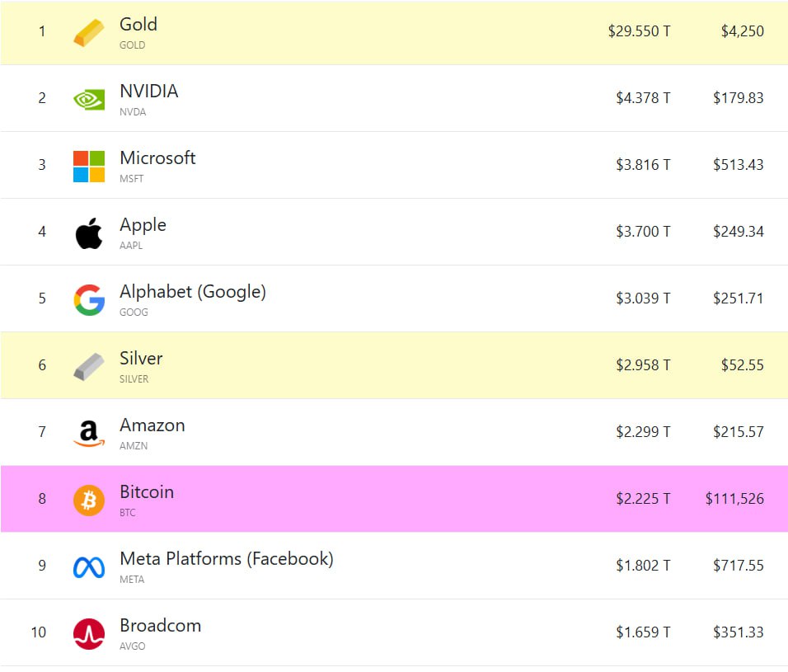Click the Microsoft logo icon

tap(88, 166)
